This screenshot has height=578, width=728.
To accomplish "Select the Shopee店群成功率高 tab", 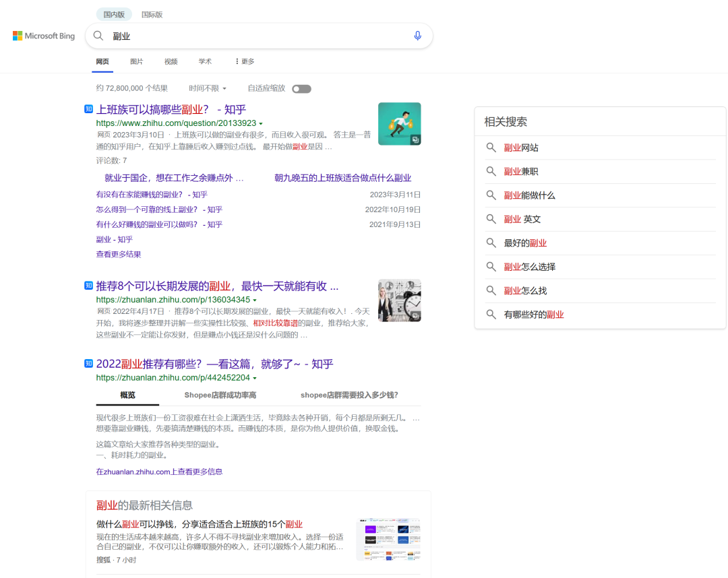I will pos(220,395).
